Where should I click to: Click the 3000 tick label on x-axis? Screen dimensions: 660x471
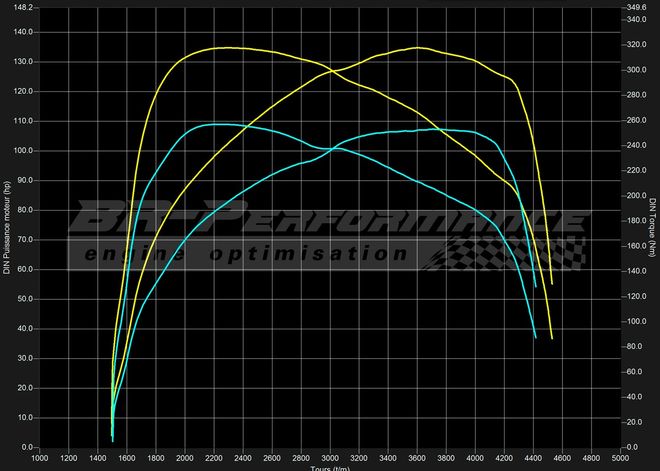point(329,458)
